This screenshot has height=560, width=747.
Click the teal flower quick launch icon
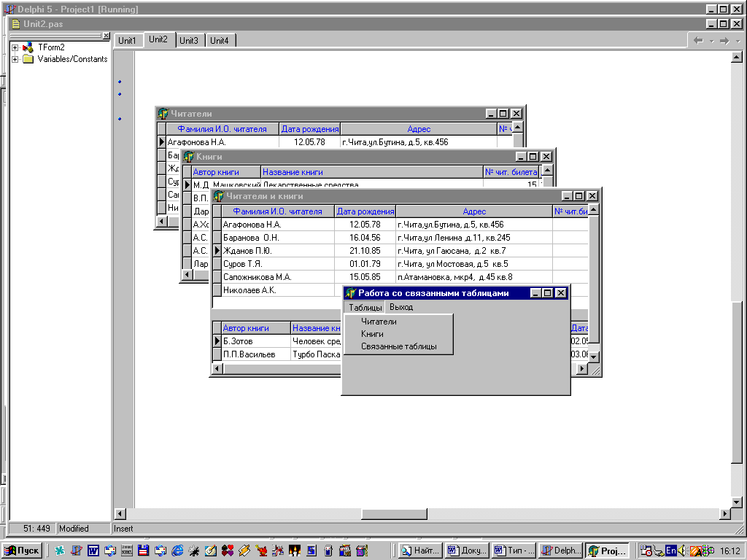point(60,551)
